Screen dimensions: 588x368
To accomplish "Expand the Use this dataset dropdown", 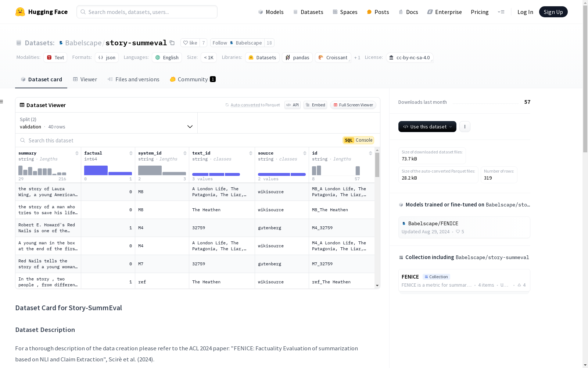I will [x=427, y=127].
